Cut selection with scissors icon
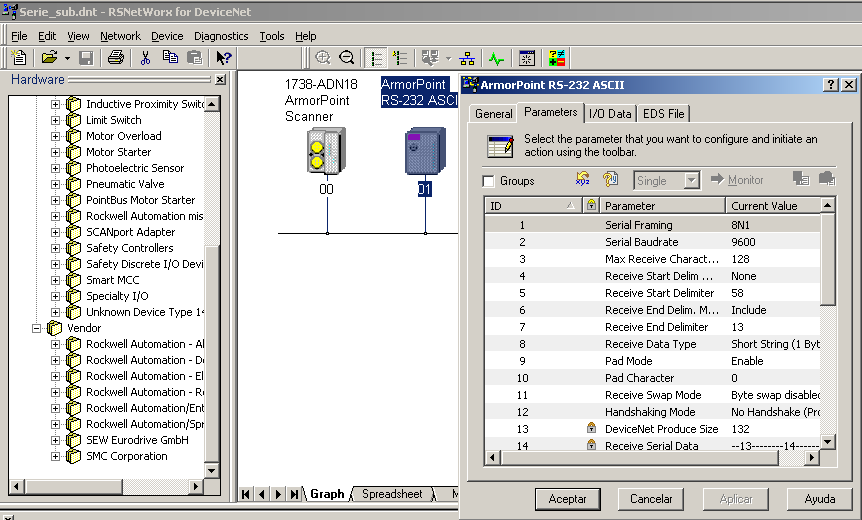Image resolution: width=862 pixels, height=520 pixels. pyautogui.click(x=145, y=58)
